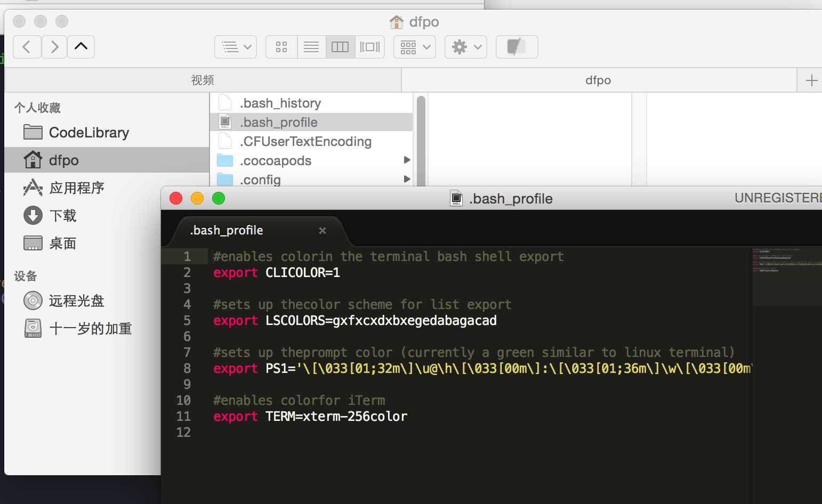822x504 pixels.
Task: Switch Finder to Cover Flow view
Action: tap(370, 47)
